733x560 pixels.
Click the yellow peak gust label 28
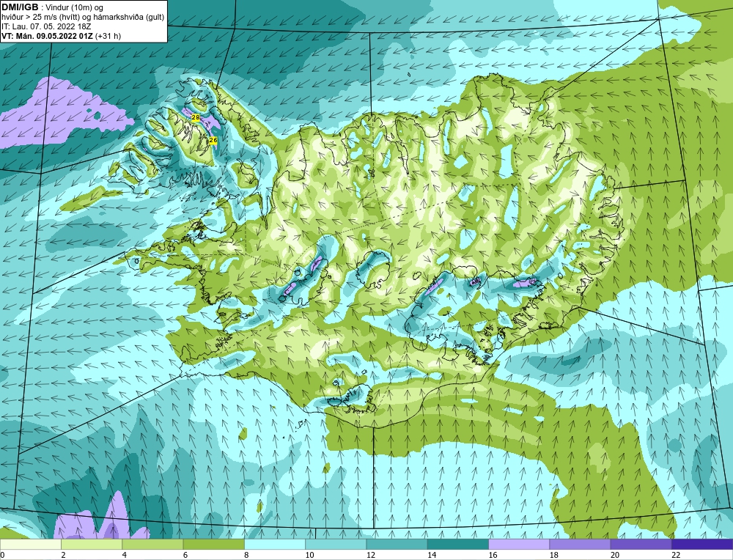[x=196, y=118]
